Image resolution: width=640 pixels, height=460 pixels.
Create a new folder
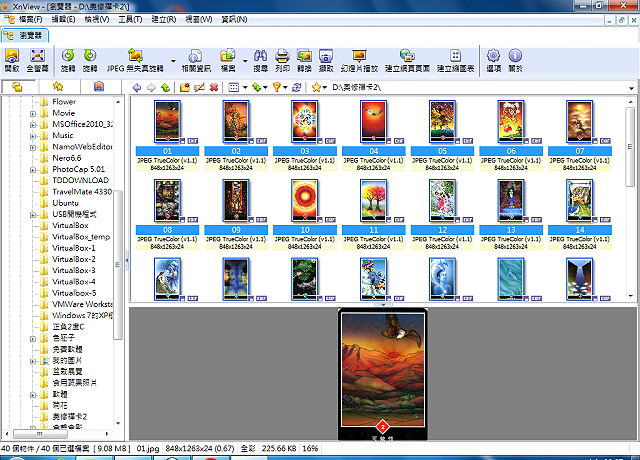coord(185,87)
